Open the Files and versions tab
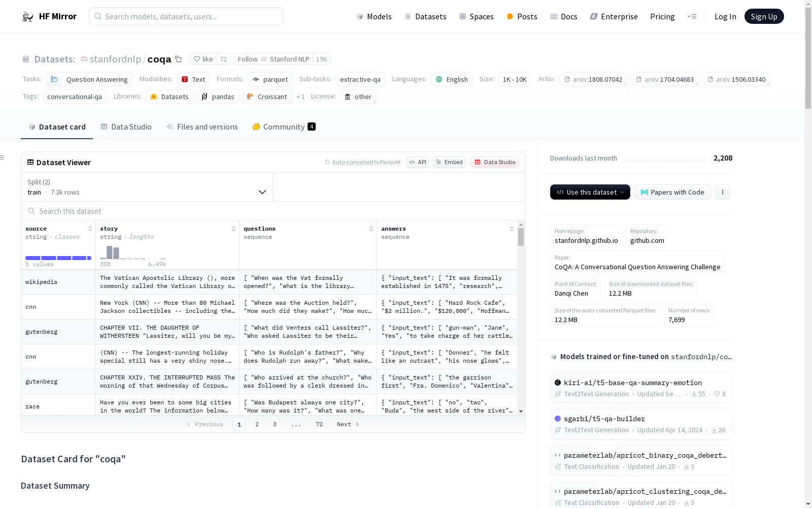Image resolution: width=812 pixels, height=508 pixels. pos(202,127)
